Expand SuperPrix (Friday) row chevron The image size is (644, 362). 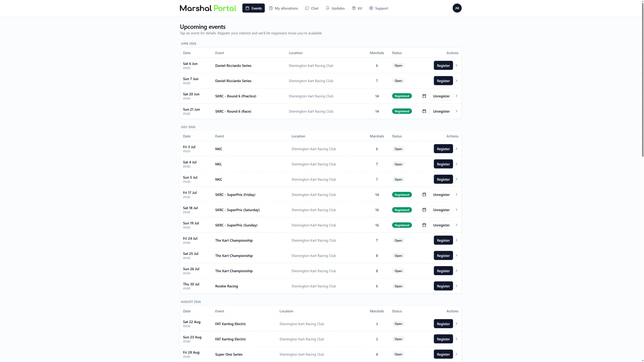(x=456, y=195)
